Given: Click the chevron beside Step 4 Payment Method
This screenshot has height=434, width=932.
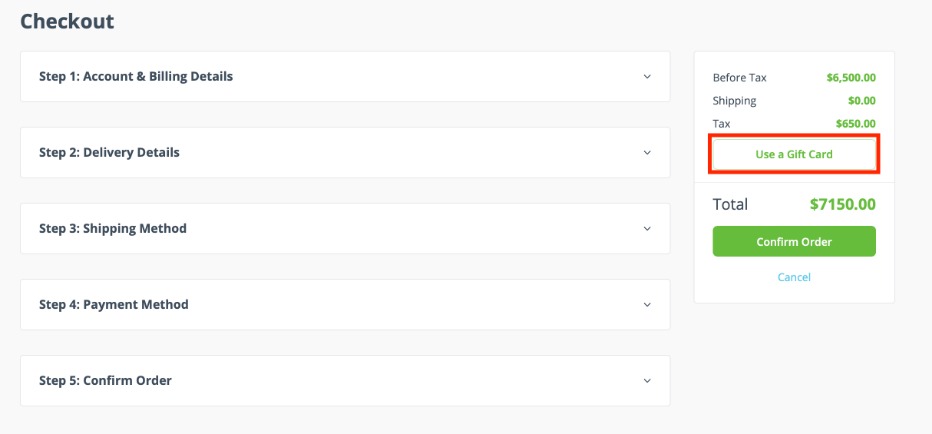Looking at the screenshot, I should pos(647,305).
